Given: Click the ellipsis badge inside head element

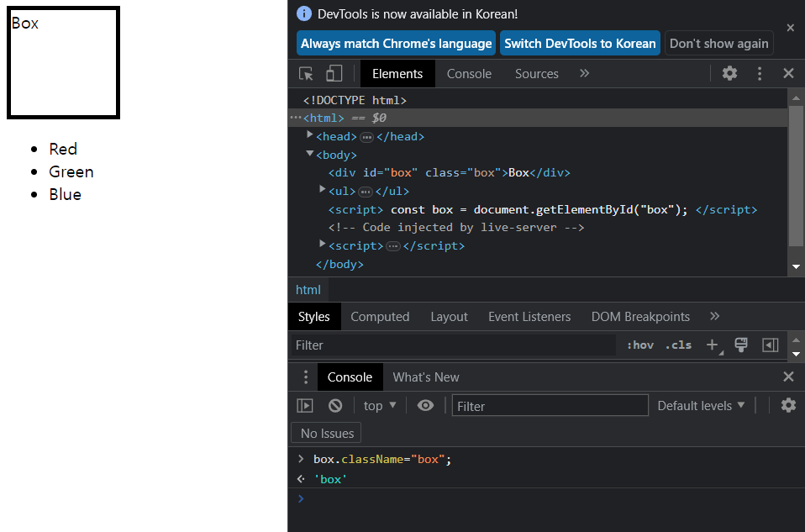Looking at the screenshot, I should coord(366,137).
